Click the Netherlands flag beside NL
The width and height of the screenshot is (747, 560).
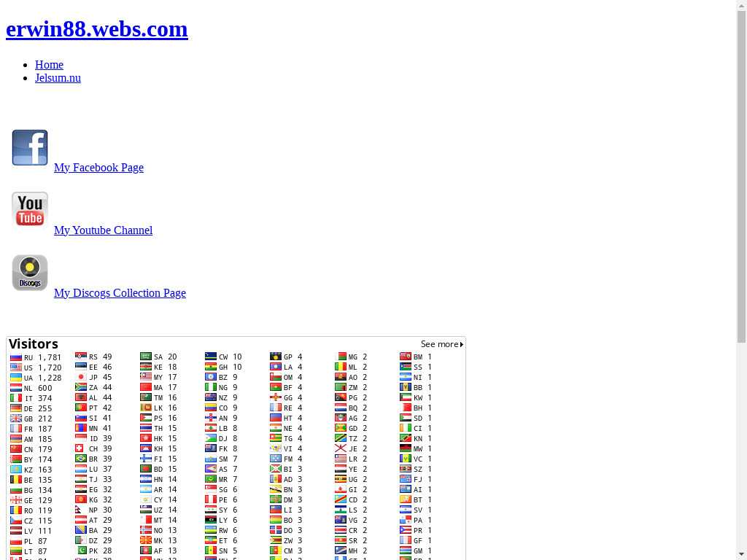[16, 388]
